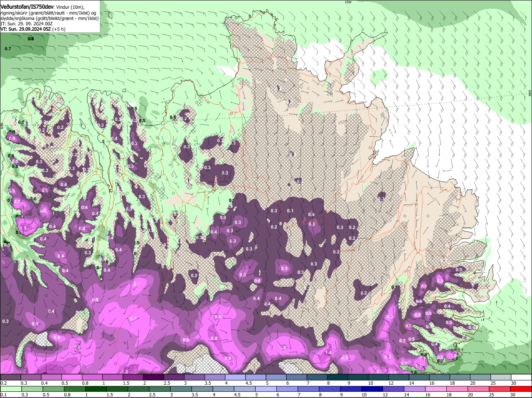532x398 pixels.
Task: Choose the snow-scale swatch between 14 and 16
Action: click(x=419, y=377)
